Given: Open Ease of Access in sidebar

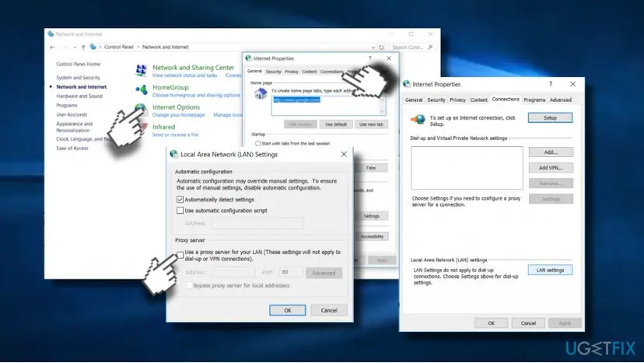Looking at the screenshot, I should 72,148.
